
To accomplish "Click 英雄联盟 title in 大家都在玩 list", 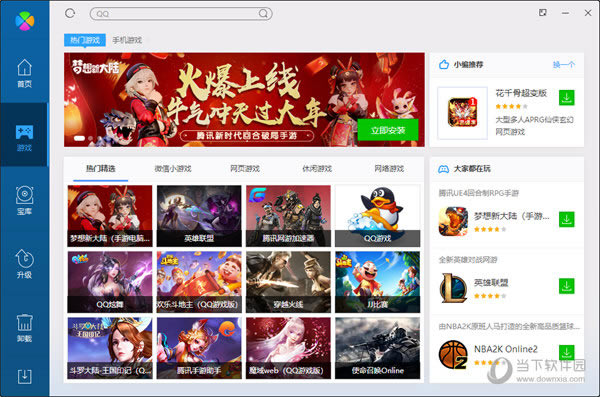I will [491, 283].
